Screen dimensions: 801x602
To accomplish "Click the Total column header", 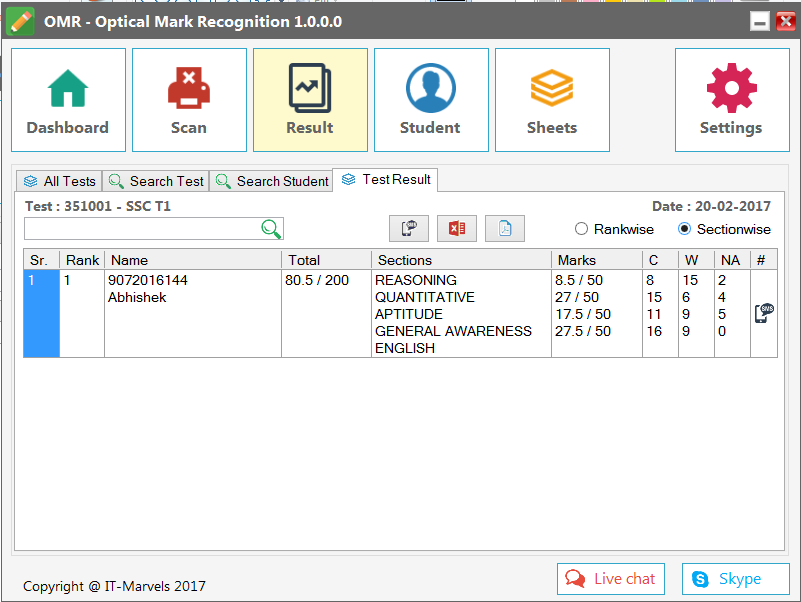I will 326,260.
